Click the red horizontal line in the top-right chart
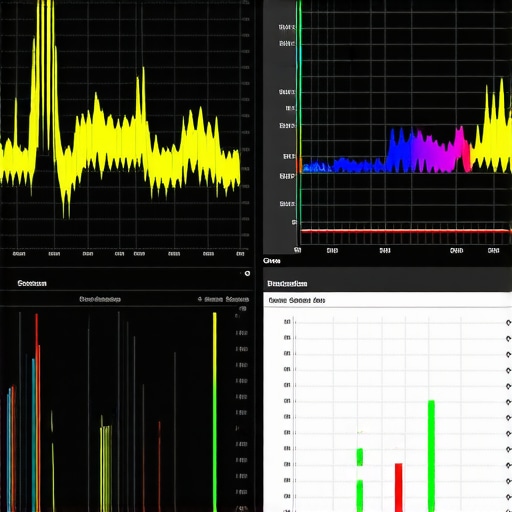Image resolution: width=512 pixels, height=512 pixels. click(405, 231)
